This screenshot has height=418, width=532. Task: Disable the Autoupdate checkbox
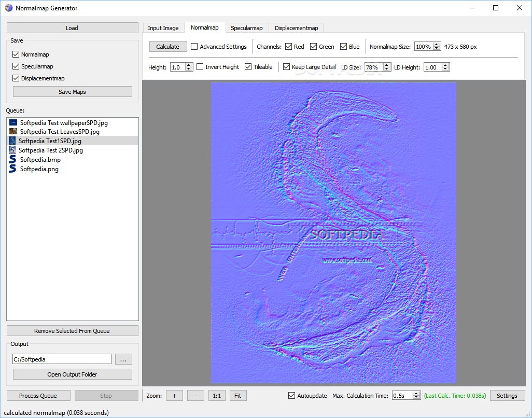click(291, 396)
